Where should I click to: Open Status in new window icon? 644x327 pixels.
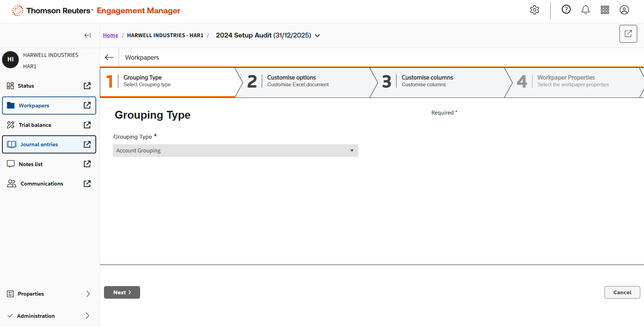[87, 86]
